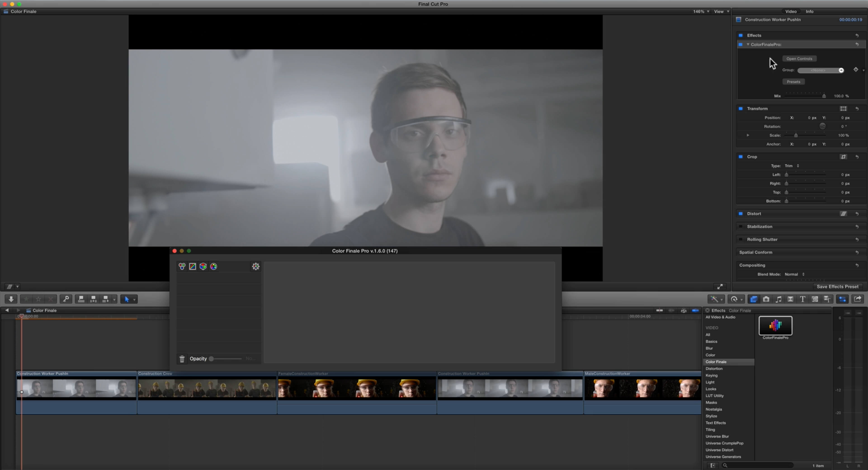Expand the Scale disclosure triangle

[x=748, y=135]
